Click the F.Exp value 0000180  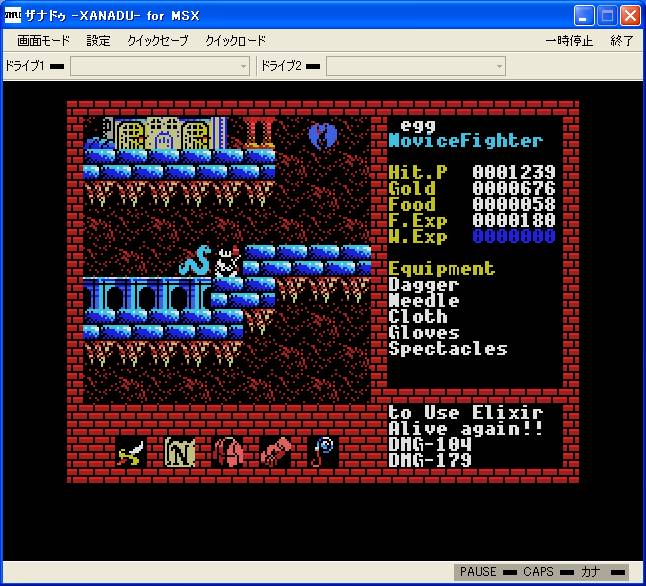(x=514, y=220)
